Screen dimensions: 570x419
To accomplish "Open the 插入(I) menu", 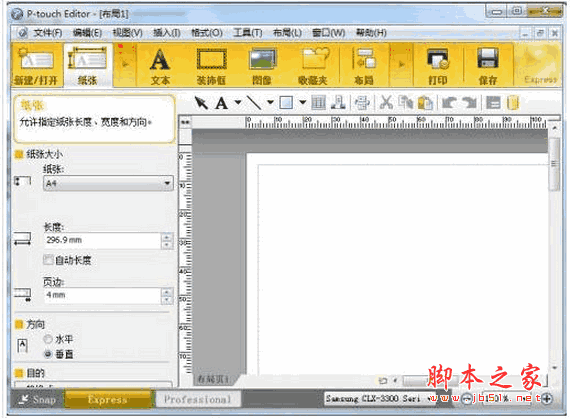I will click(x=166, y=33).
